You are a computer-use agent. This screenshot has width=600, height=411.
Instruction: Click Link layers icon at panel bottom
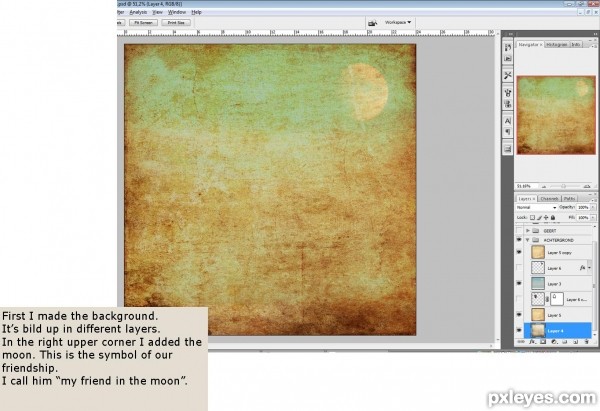[521, 342]
